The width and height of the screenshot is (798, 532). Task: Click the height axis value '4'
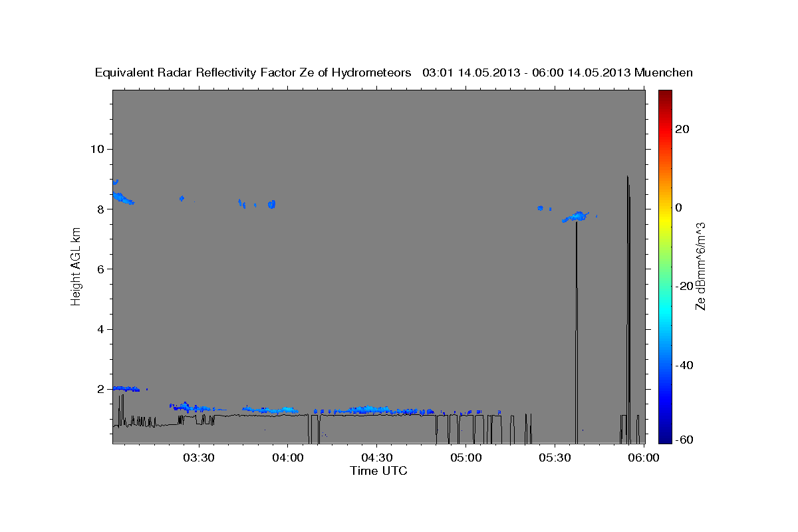[102, 329]
